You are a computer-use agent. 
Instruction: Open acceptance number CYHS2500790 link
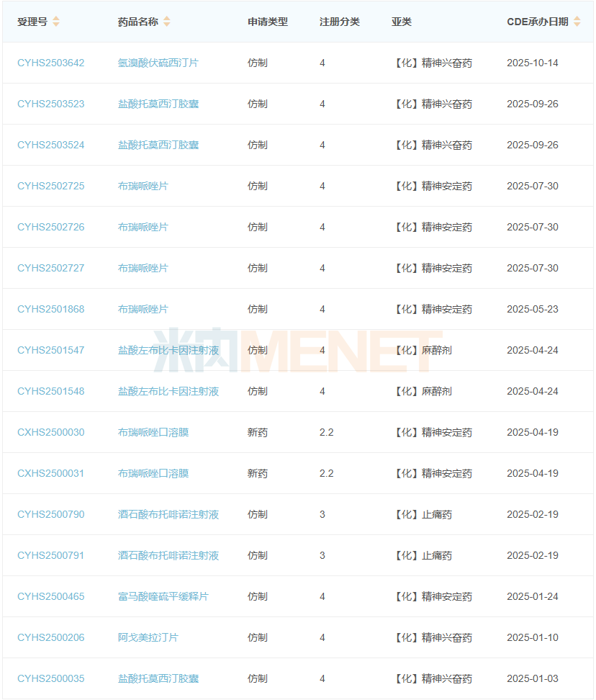50,514
